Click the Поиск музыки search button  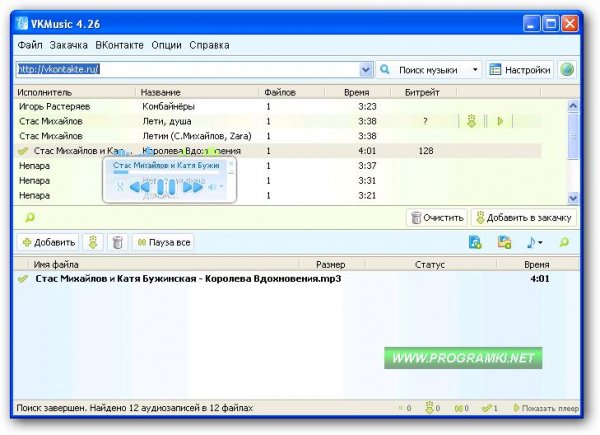(x=422, y=70)
